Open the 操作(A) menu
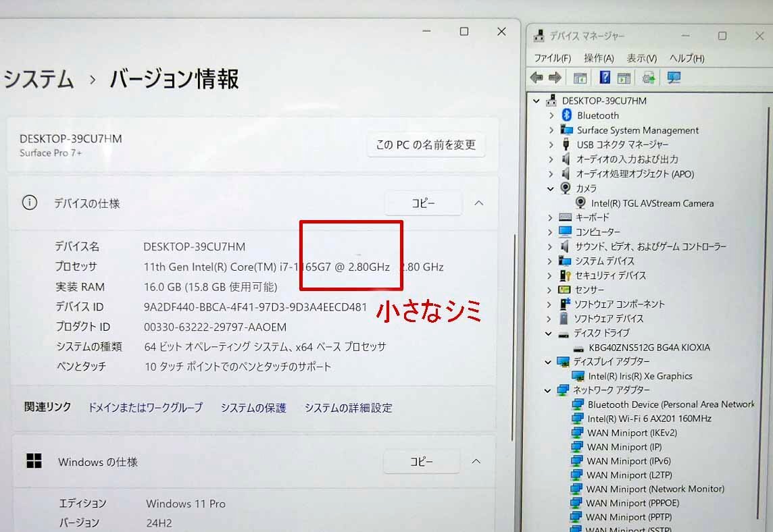The width and height of the screenshot is (773, 532). 599,58
